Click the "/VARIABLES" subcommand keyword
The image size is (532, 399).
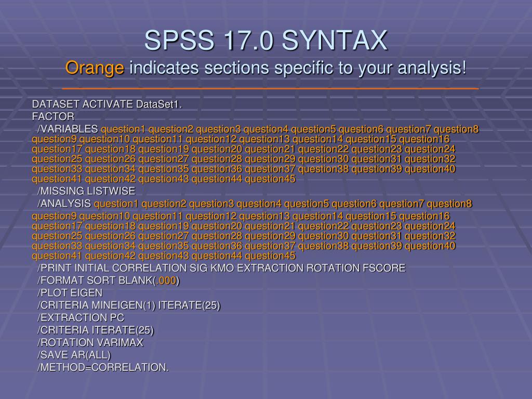[x=68, y=129]
